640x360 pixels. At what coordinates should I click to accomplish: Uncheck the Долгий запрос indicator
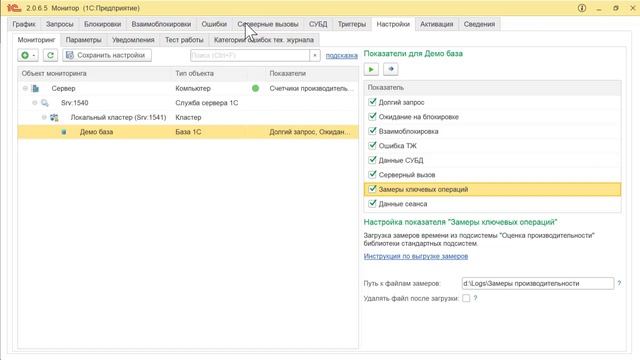pos(372,102)
